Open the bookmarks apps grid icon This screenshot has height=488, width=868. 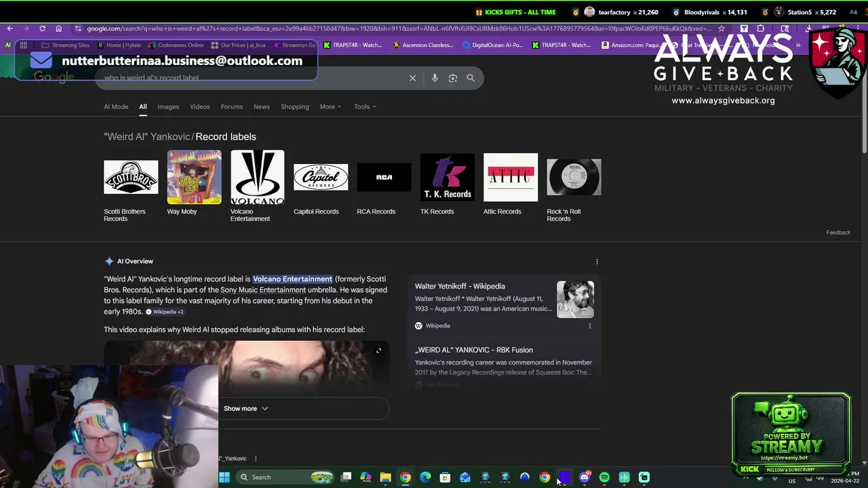tap(23, 45)
